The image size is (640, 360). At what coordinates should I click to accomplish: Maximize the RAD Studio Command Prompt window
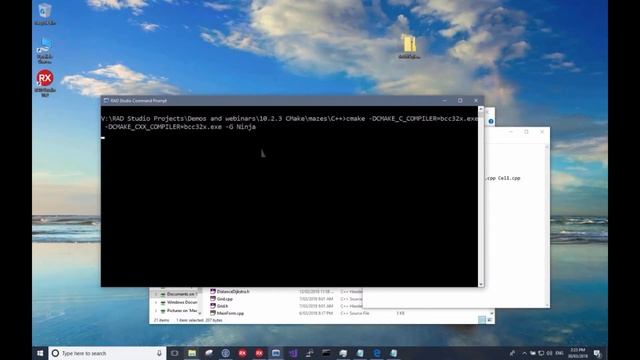(460, 100)
